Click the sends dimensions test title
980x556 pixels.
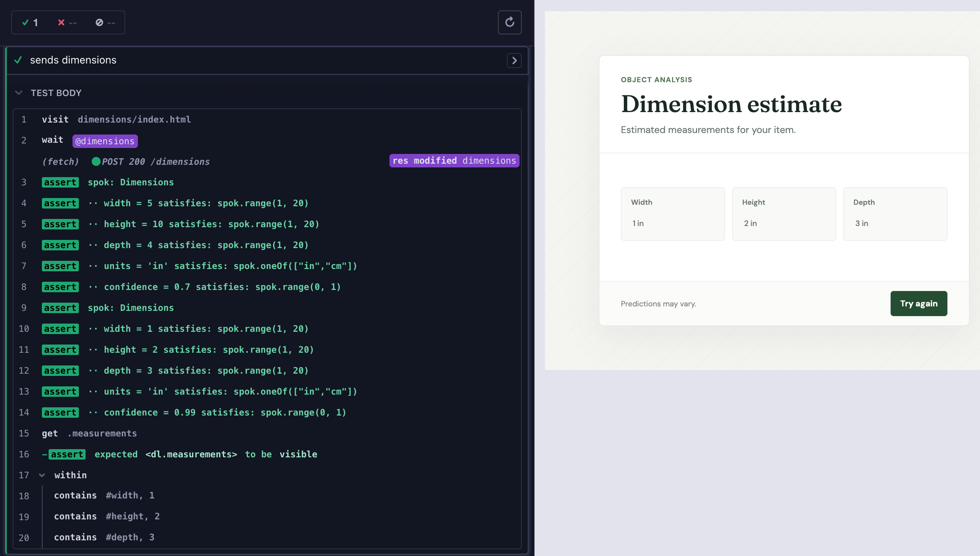(73, 60)
